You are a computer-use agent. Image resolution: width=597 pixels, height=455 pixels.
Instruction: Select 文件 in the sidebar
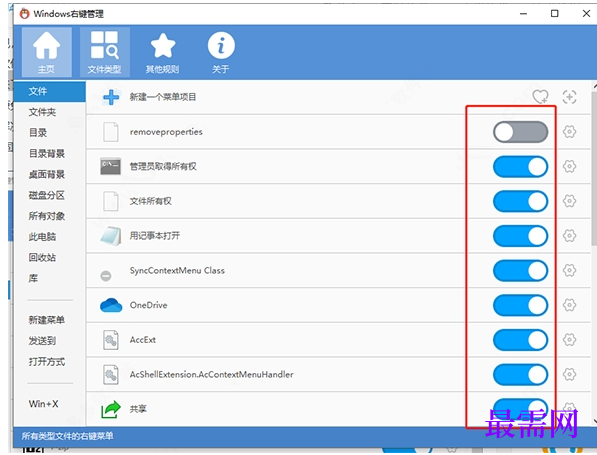[x=49, y=91]
